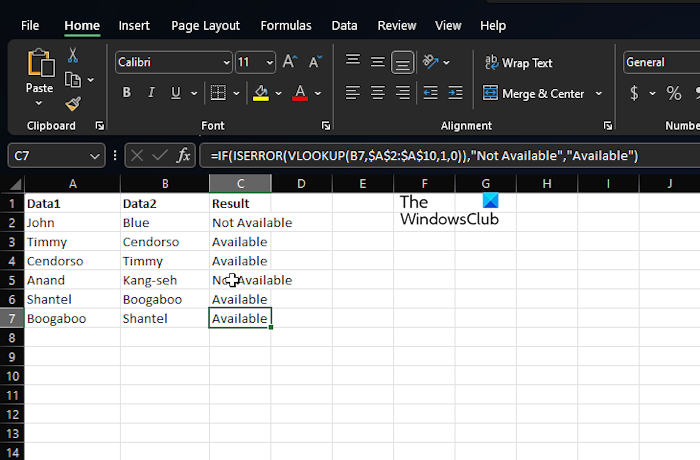Click the Accounting Number Format dollar icon

(634, 93)
